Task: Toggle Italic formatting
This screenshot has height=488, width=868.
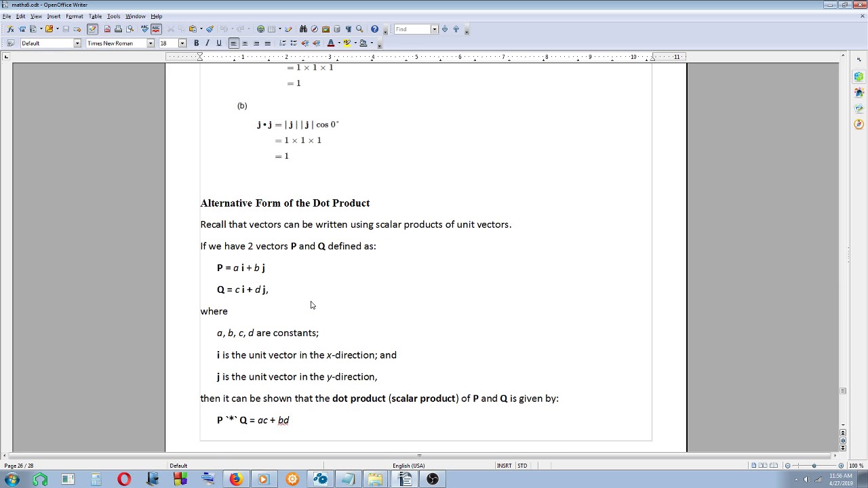Action: [x=208, y=43]
